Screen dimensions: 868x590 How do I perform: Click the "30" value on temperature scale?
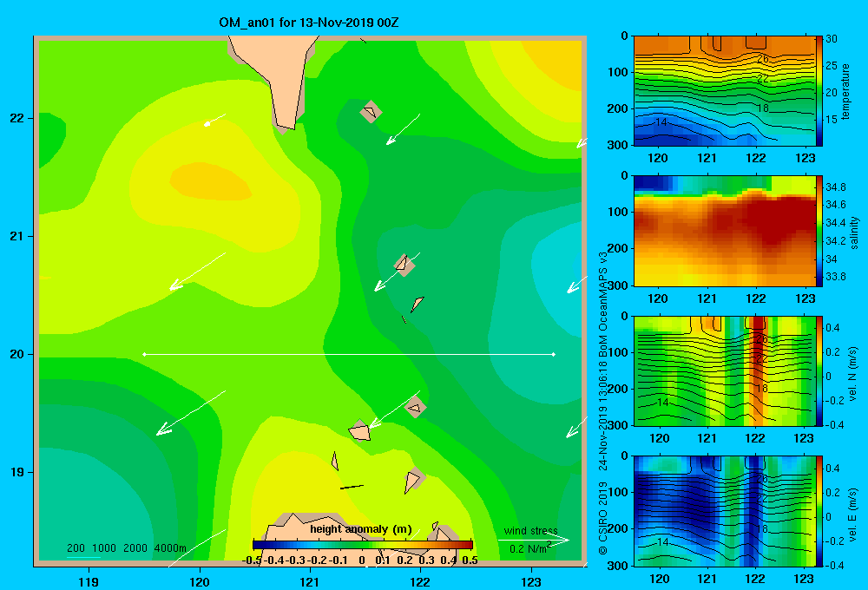(x=832, y=39)
